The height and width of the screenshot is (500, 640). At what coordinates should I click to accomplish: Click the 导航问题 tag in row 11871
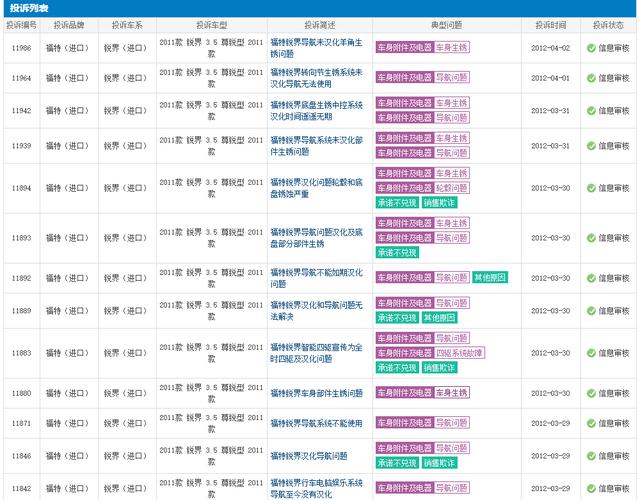(451, 423)
